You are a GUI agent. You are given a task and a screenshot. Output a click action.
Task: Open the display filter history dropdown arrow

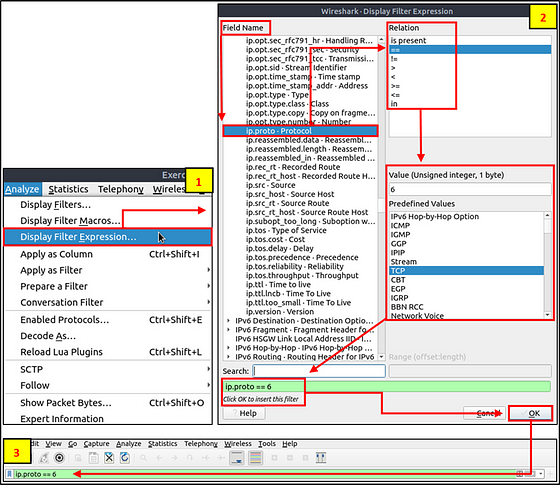[x=541, y=474]
